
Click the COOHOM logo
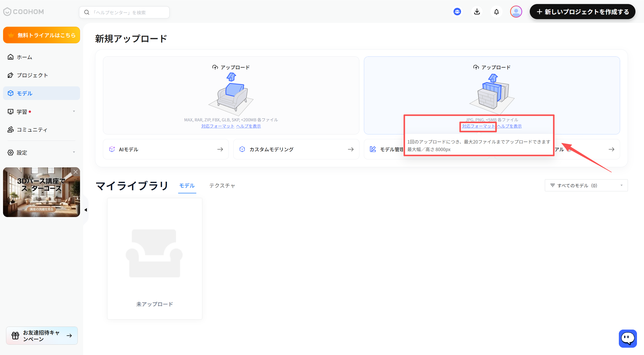(24, 12)
